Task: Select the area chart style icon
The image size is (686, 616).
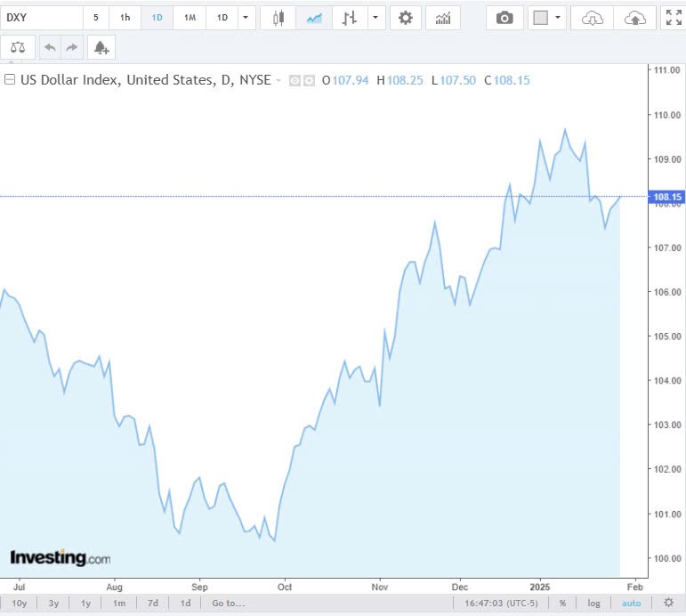Action: coord(313,18)
